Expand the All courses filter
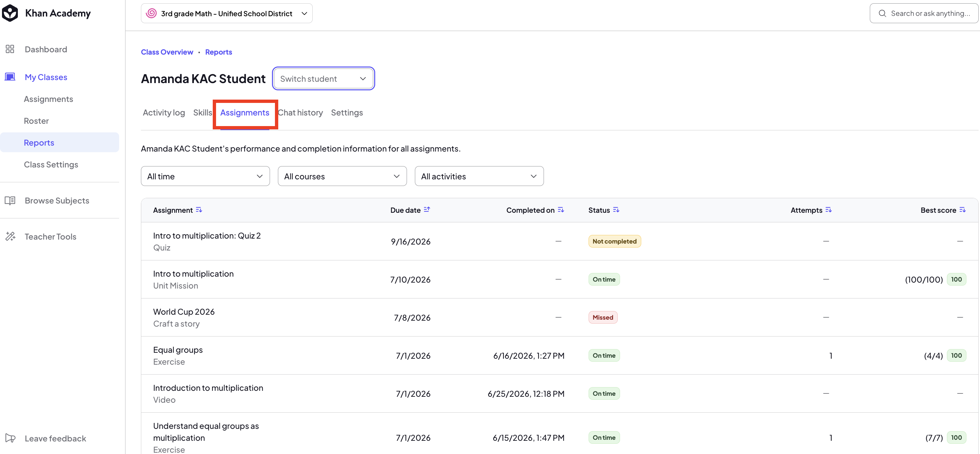Screen dimensions: 980x454 pyautogui.click(x=342, y=176)
